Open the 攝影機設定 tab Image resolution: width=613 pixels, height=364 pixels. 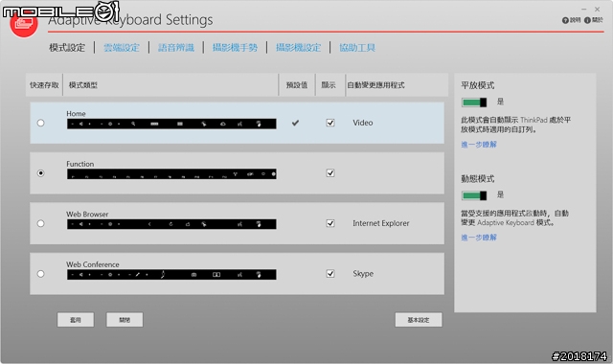(298, 48)
